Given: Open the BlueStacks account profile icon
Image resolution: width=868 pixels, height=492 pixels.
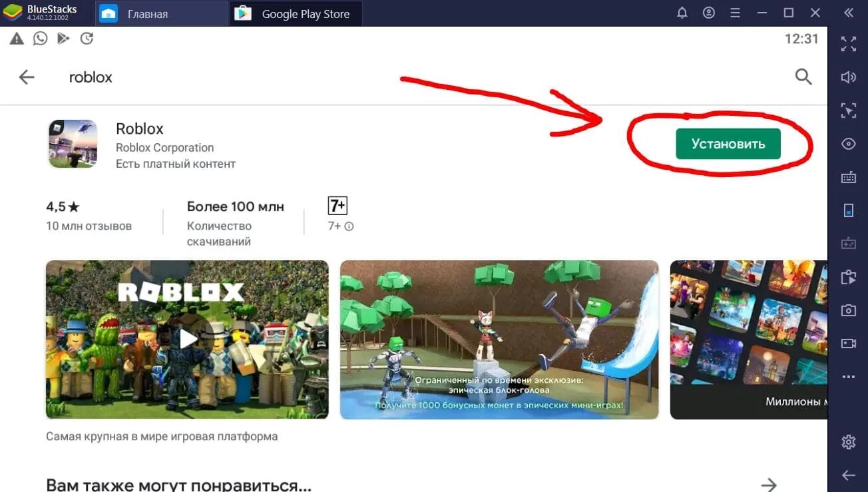Looking at the screenshot, I should pos(709,13).
